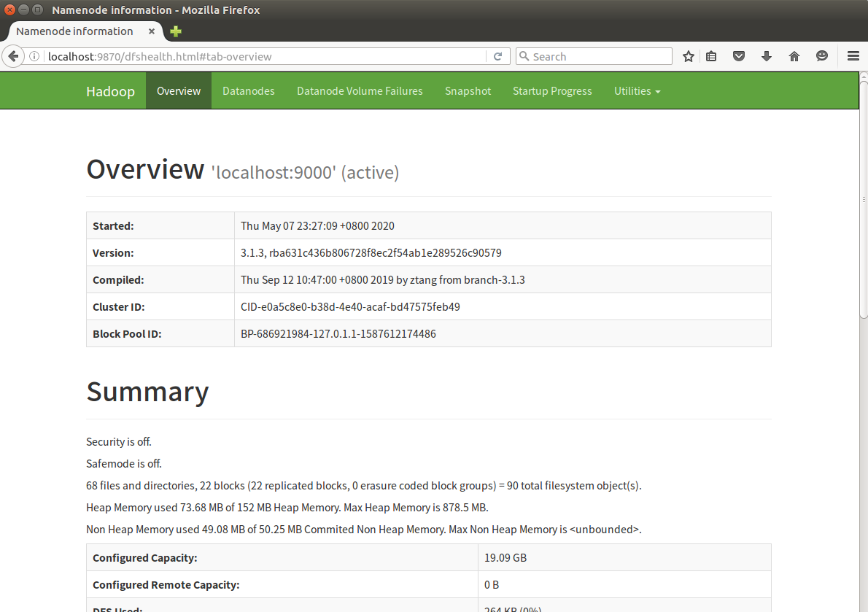View site info via the circled i icon
This screenshot has height=612, width=868.
34,55
